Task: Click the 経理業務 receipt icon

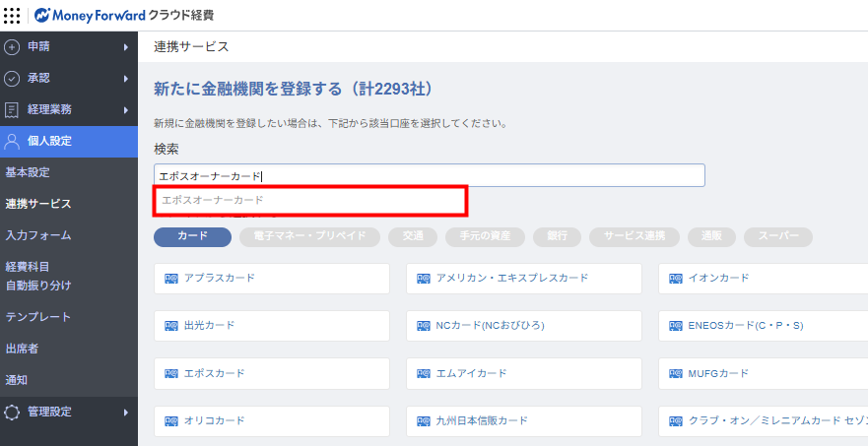Action: pyautogui.click(x=12, y=110)
